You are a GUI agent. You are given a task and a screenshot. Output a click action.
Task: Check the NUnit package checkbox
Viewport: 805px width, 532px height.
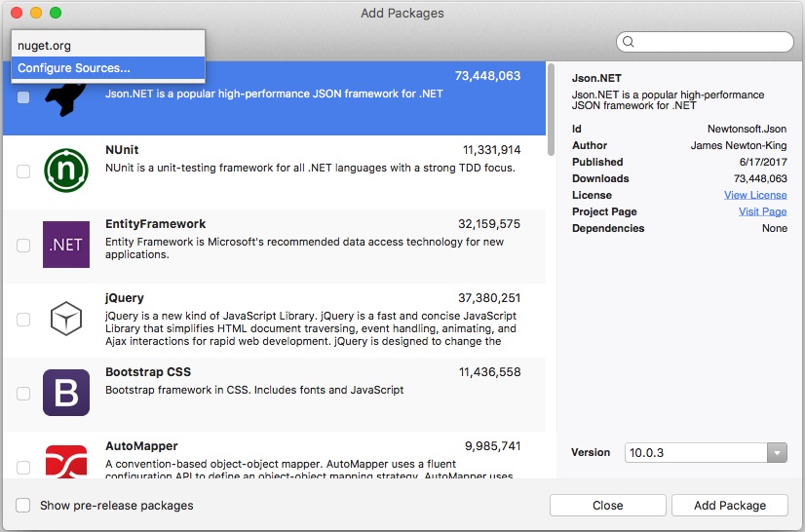[x=23, y=171]
